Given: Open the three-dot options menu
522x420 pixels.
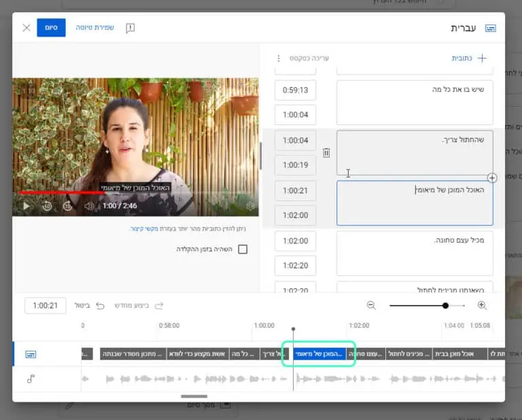Looking at the screenshot, I should (x=279, y=58).
